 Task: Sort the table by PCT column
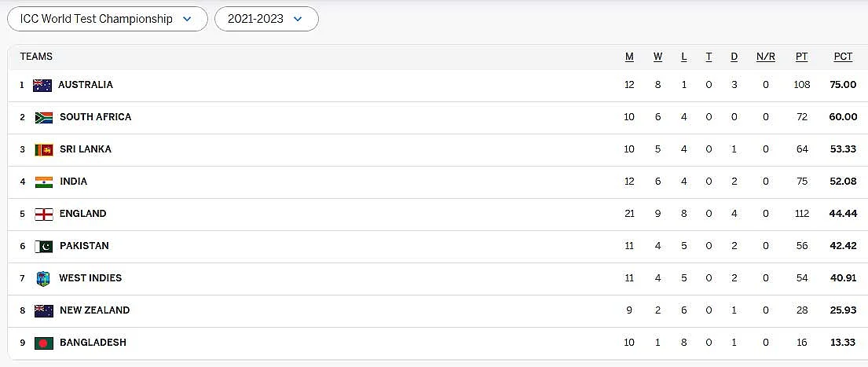pos(843,57)
